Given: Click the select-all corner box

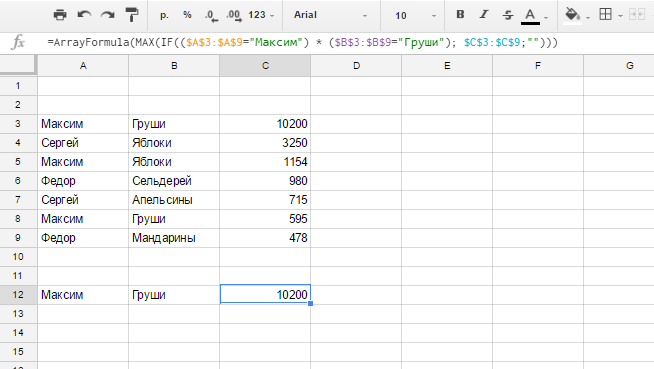Looking at the screenshot, I should [18, 65].
